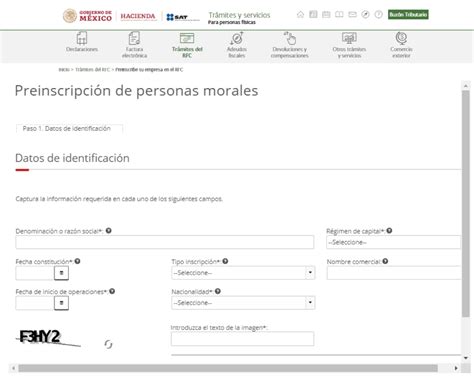Click the compass icon in the header
The width and height of the screenshot is (474, 382).
click(365, 14)
